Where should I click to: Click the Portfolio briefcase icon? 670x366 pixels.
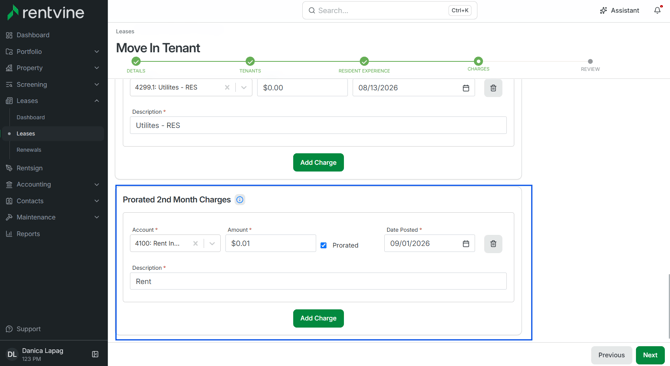9,52
